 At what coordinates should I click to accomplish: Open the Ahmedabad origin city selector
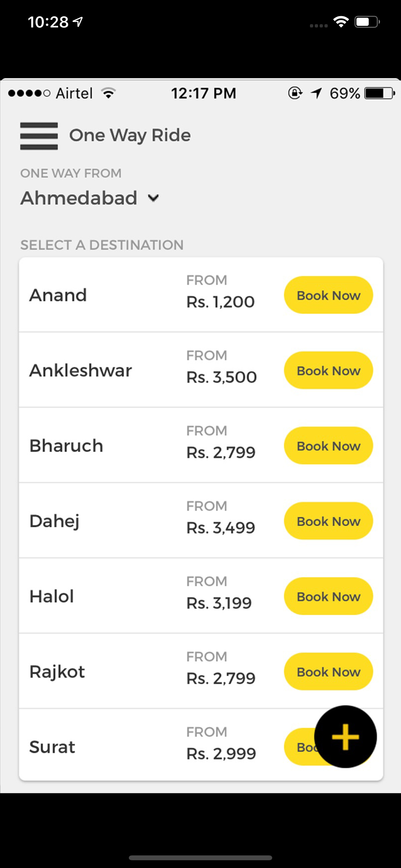pos(79,198)
